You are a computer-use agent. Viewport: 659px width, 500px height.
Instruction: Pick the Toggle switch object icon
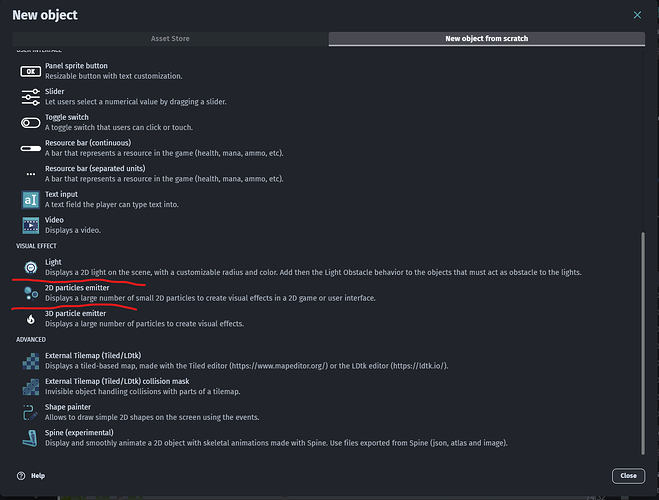30,122
